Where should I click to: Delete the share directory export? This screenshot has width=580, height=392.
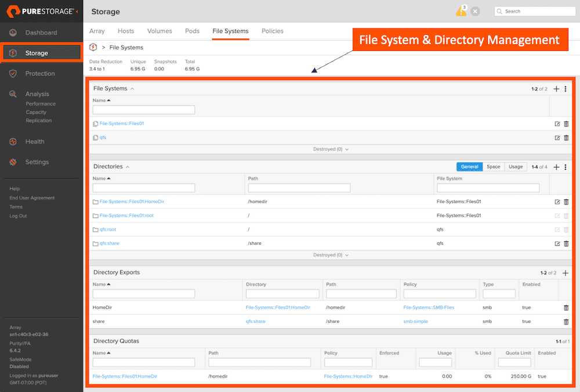(x=566, y=322)
